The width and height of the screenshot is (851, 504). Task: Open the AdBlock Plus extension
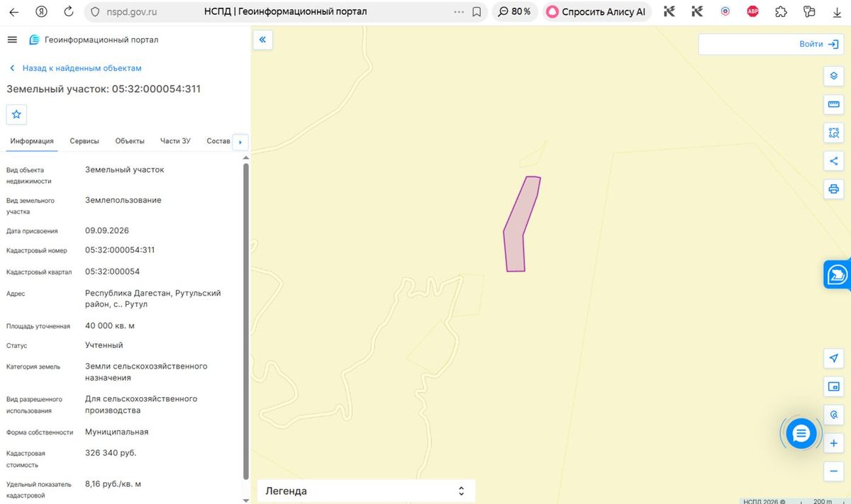752,11
